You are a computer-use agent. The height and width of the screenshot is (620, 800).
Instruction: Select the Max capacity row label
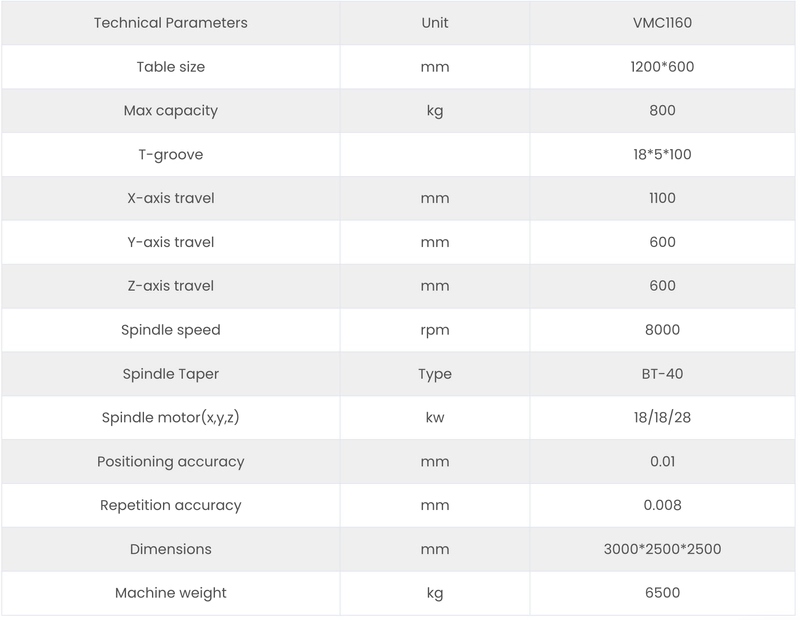point(170,111)
